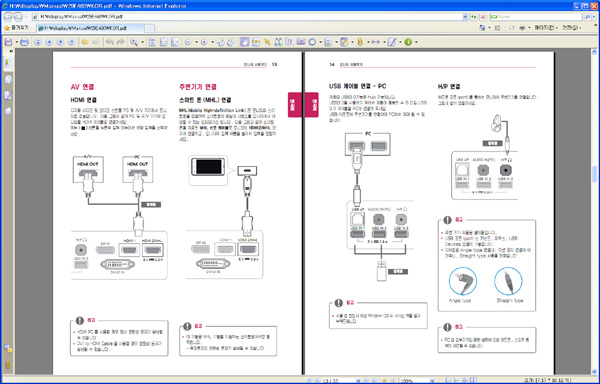Select the Hand tool in toolbar
Viewport: 600px width, 384px height.
coord(245,42)
